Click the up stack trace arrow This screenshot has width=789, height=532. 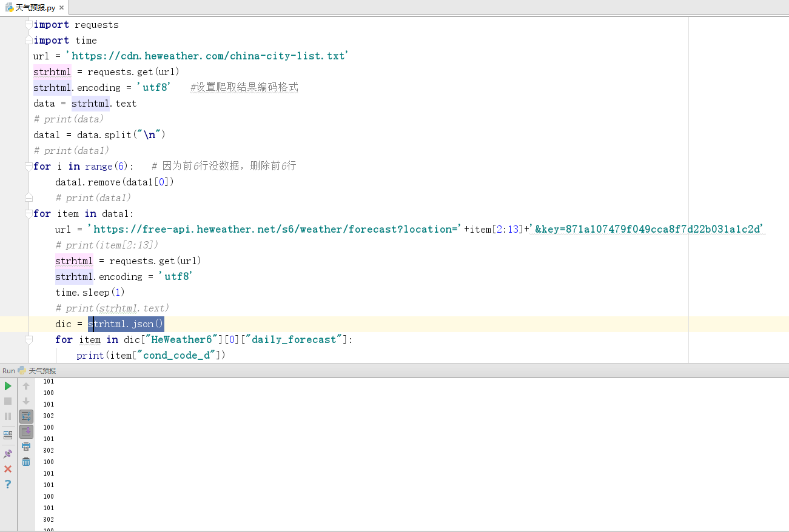26,386
